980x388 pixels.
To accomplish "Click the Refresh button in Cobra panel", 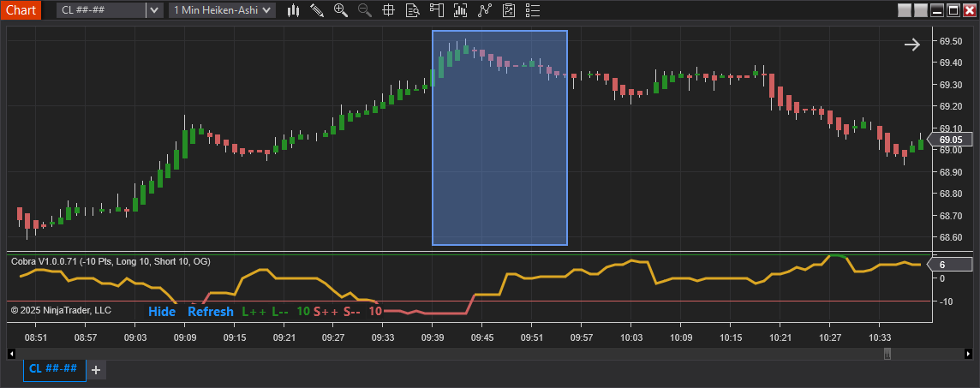I will tap(210, 312).
